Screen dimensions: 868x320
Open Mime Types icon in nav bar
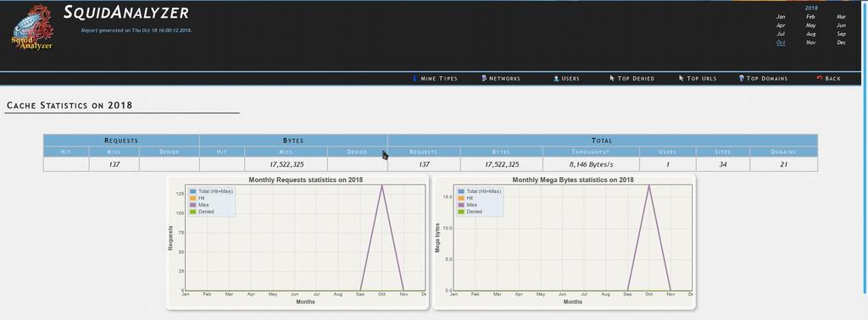(x=415, y=79)
